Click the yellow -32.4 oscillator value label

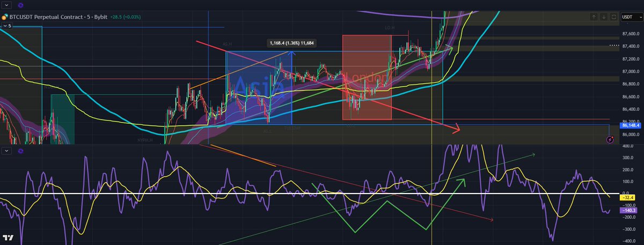[628, 198]
